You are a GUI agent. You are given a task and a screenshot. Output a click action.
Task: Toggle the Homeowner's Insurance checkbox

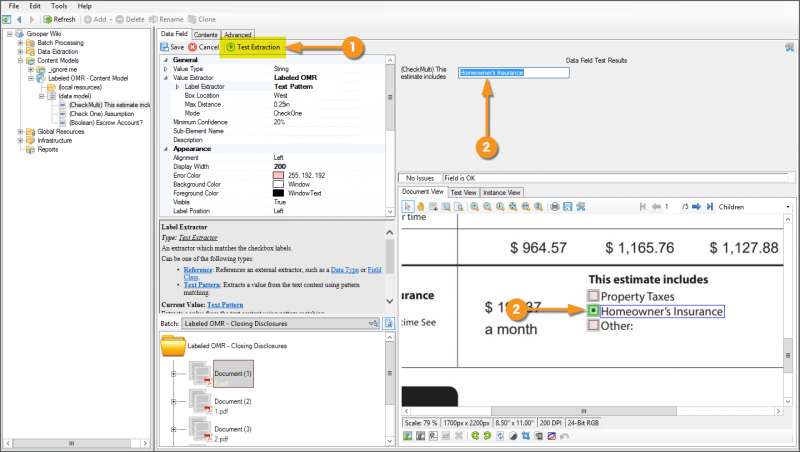pos(593,310)
